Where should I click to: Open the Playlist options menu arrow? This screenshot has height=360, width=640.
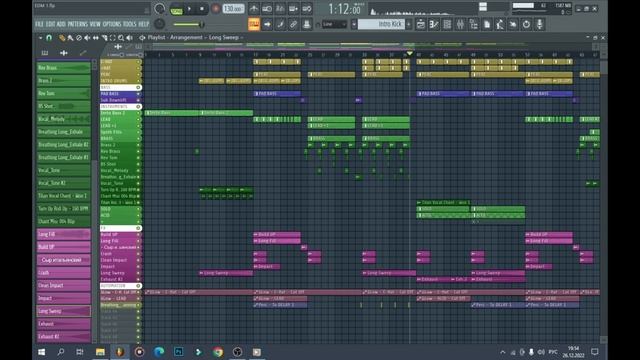click(40, 38)
